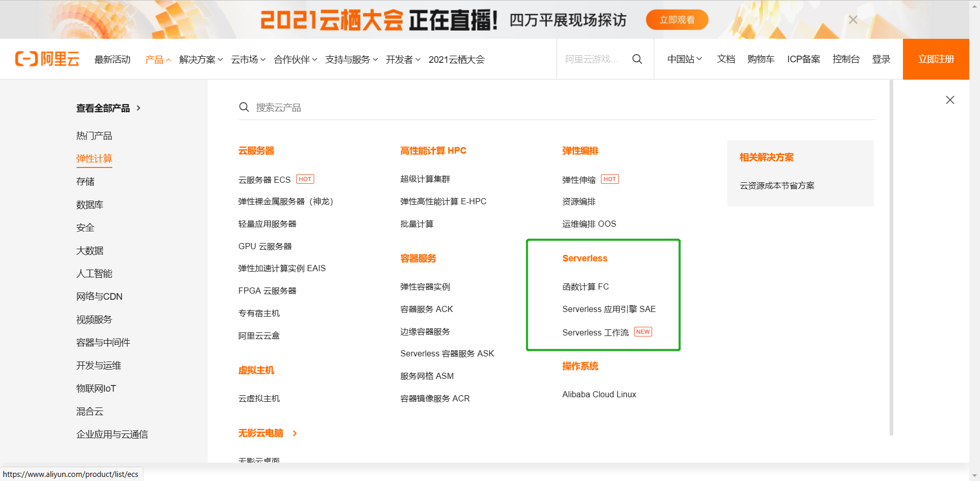This screenshot has width=980, height=481.
Task: Open 最新活动 in the navigation
Action: (112, 60)
